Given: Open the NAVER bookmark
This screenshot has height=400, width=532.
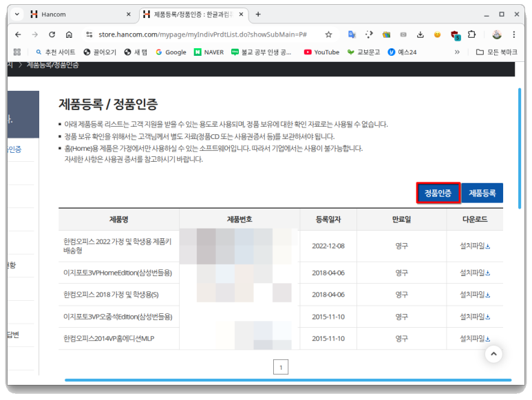Looking at the screenshot, I should tap(209, 52).
